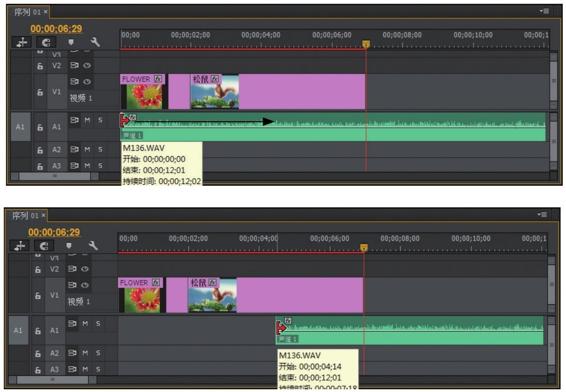Close 序列 01 tab in lower panel
The image size is (566, 392).
(x=43, y=215)
